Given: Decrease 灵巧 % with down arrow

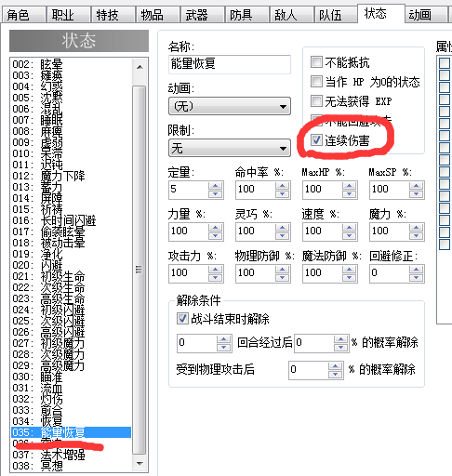Looking at the screenshot, I should (x=282, y=236).
